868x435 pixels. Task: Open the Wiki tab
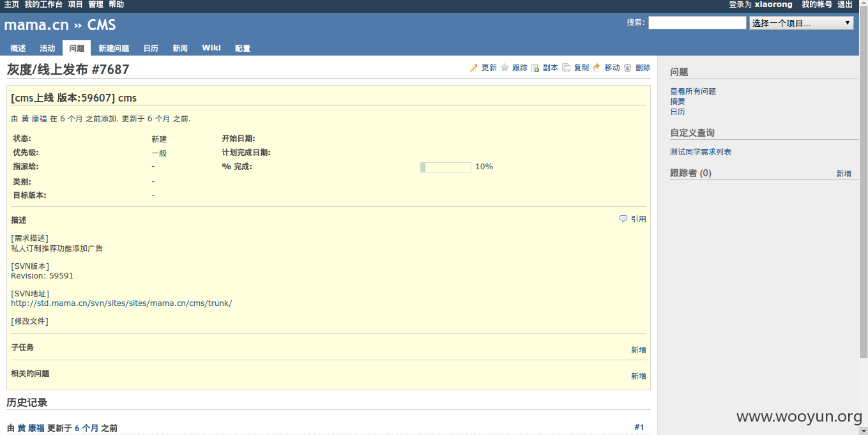coord(211,48)
